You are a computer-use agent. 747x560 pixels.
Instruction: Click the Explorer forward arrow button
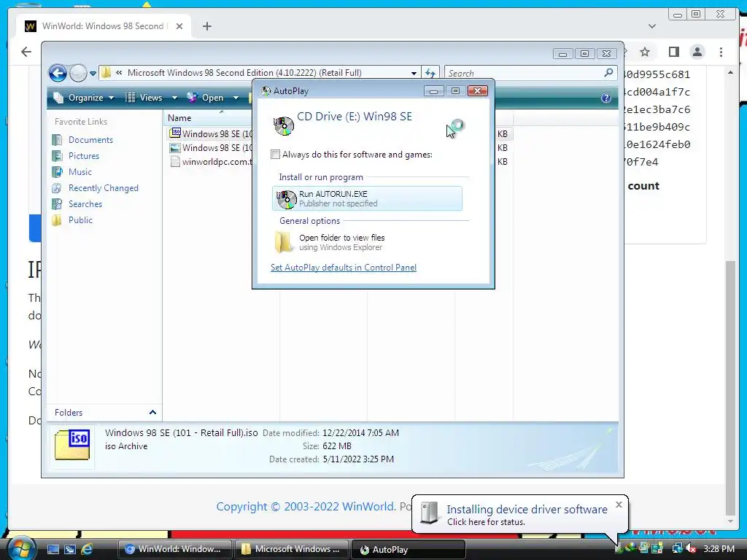(x=78, y=74)
